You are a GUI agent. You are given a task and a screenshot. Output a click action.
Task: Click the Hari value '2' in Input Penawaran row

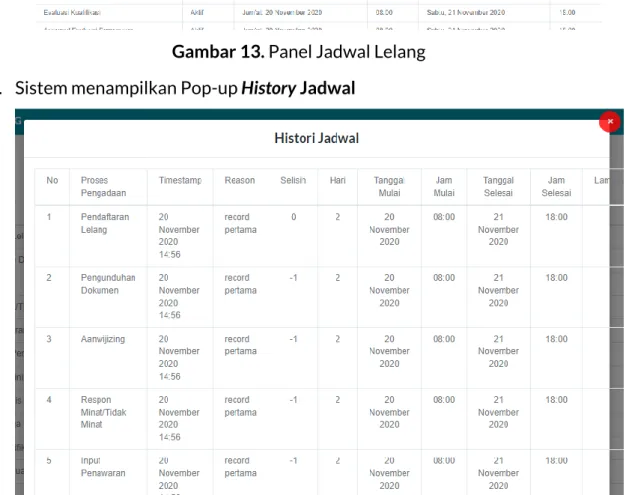tap(338, 461)
